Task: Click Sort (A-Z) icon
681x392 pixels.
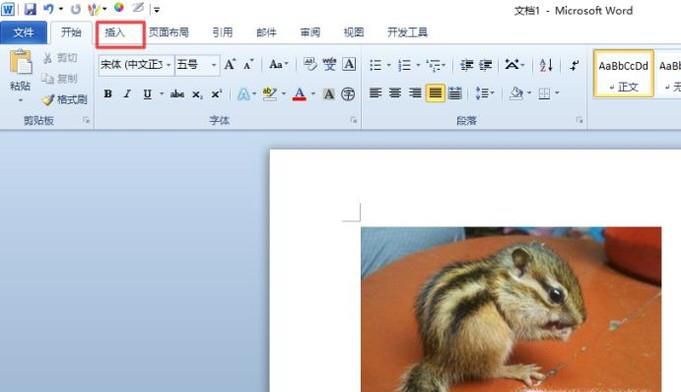Action: 546,65
